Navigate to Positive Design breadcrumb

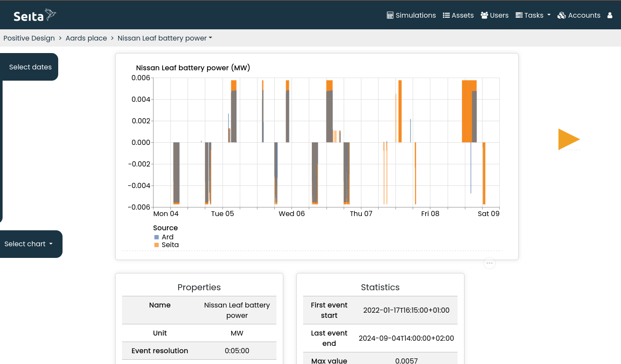click(29, 38)
